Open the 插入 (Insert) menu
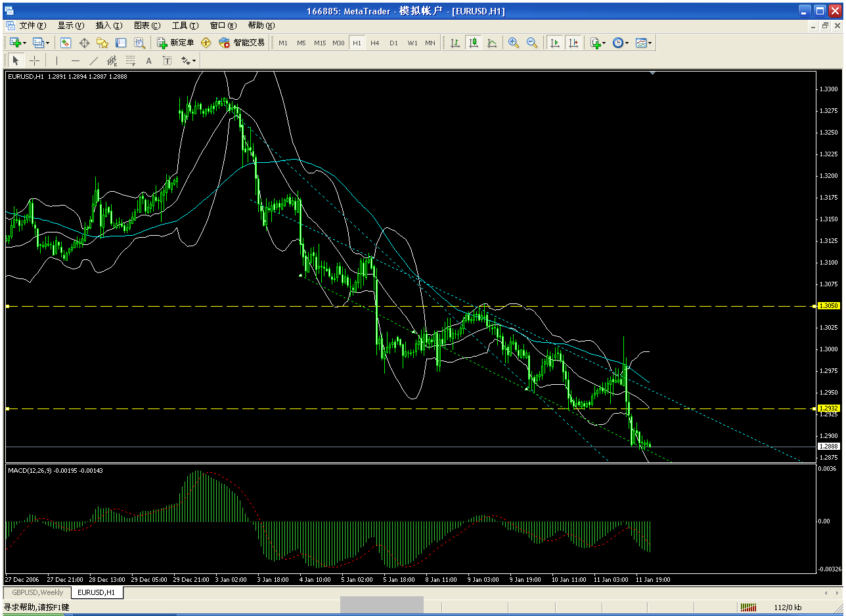Screen dimensions: 846x616 click(108, 26)
